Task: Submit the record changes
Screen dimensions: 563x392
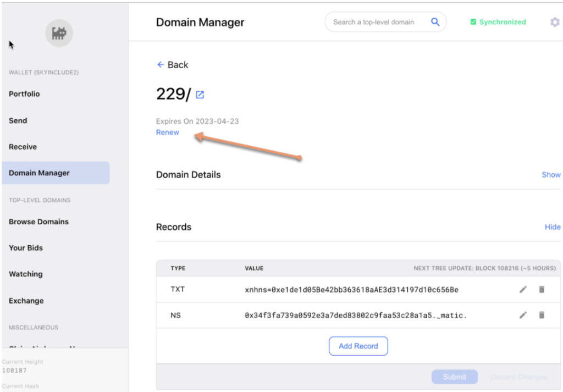Action: click(x=455, y=377)
